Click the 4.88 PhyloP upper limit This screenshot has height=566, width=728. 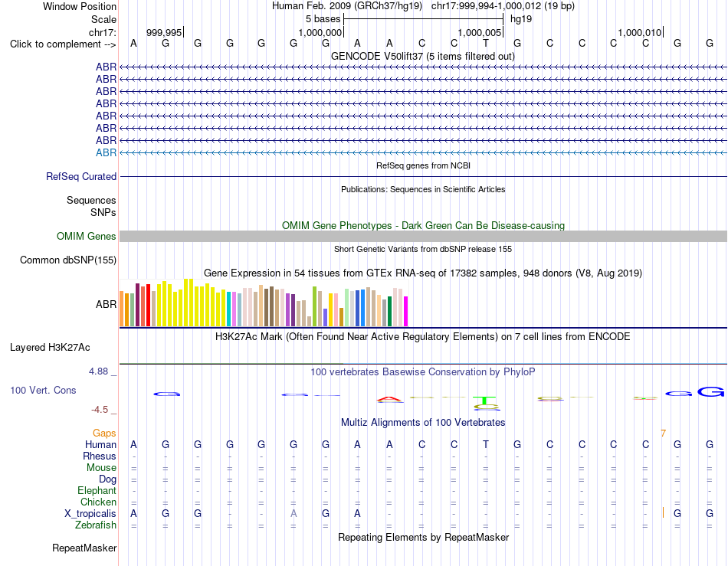(98, 371)
